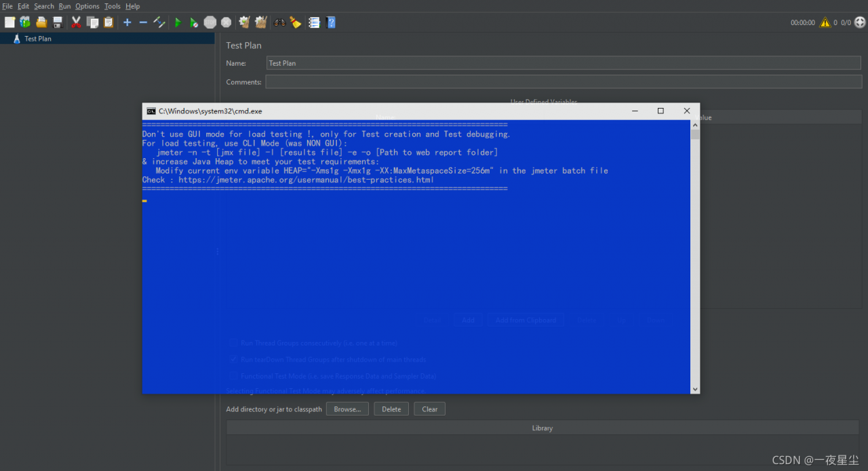Open Help with the question mark icon
868x471 pixels.
[331, 22]
